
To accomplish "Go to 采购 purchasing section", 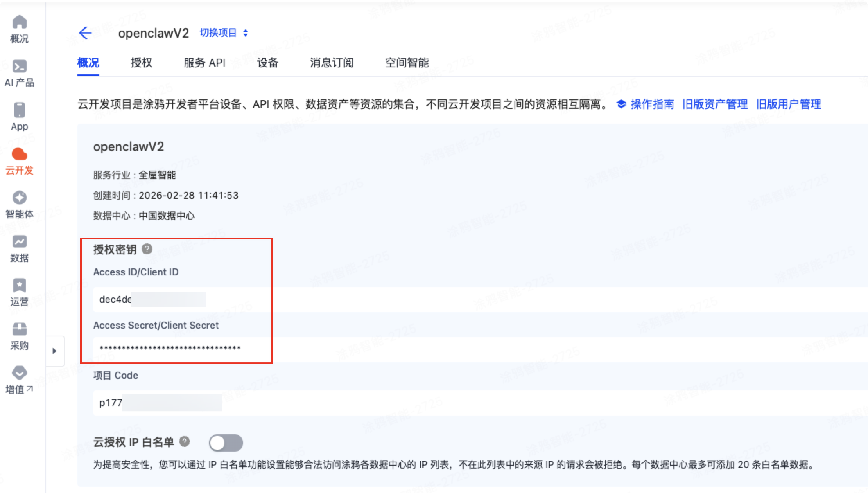I will (19, 336).
